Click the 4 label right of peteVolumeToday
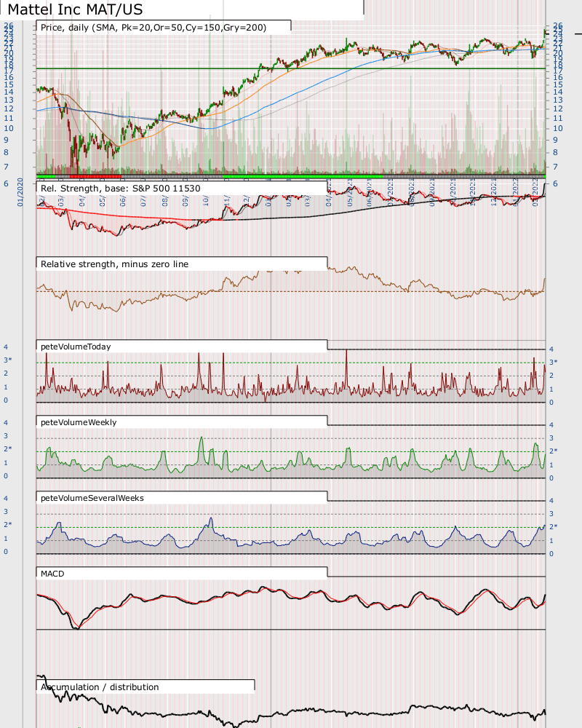Viewport: 582px width, 728px height. click(x=551, y=349)
